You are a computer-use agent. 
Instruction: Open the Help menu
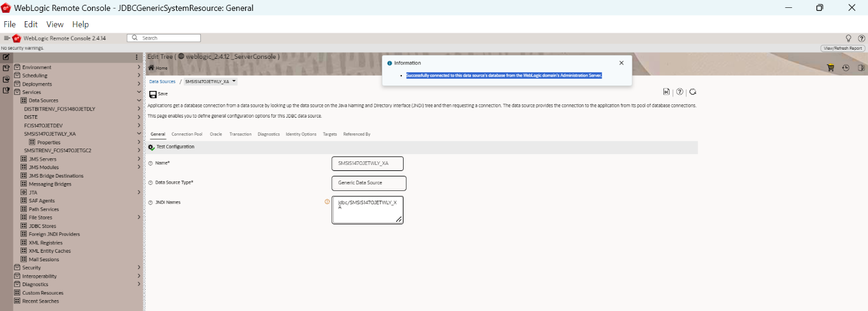click(80, 24)
